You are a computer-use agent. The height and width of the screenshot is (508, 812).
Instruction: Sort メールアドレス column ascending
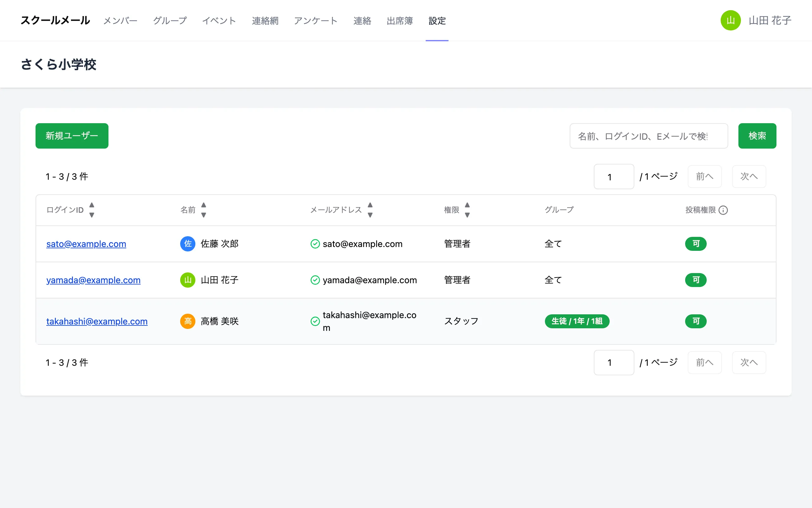coord(370,205)
